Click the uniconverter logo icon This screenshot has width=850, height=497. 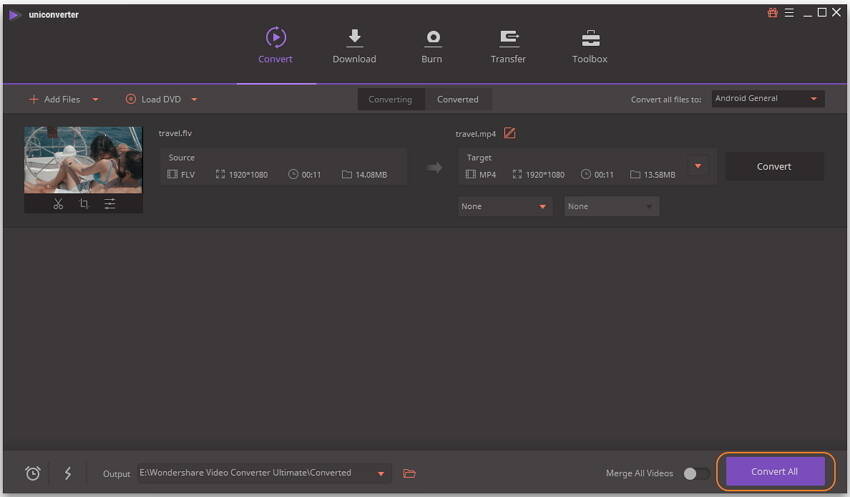coord(15,15)
